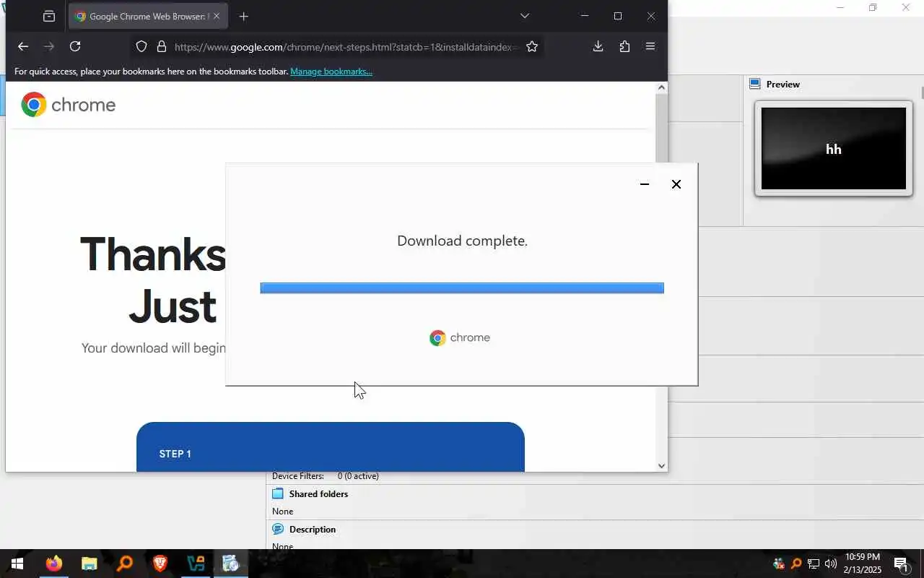924x578 pixels.
Task: Click the installer download progress bar
Action: 462,288
